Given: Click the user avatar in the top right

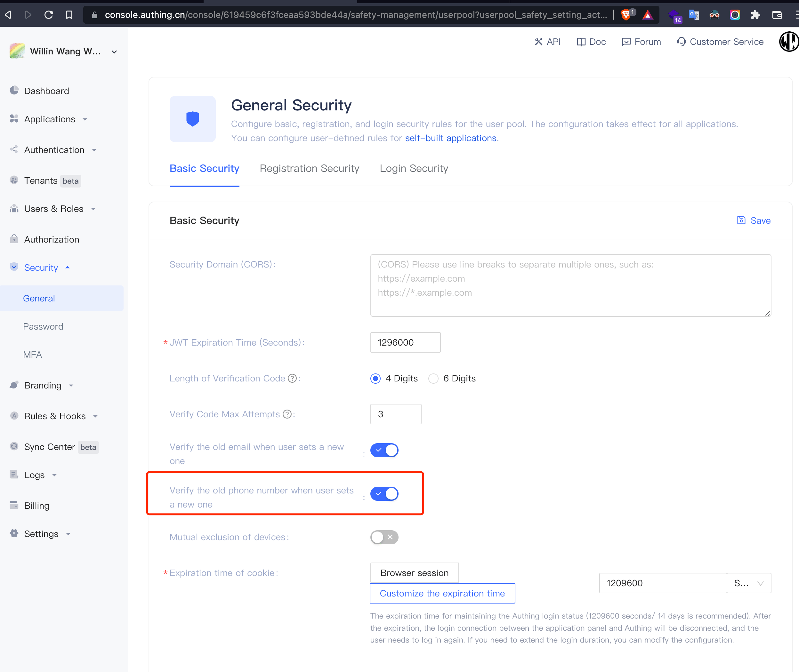Looking at the screenshot, I should pyautogui.click(x=789, y=42).
